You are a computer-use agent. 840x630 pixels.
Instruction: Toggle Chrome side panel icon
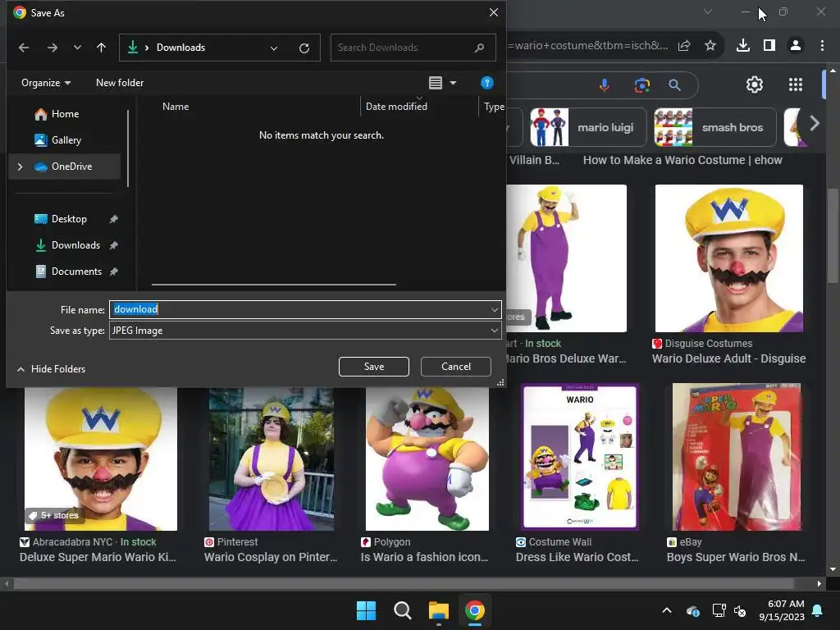coord(769,46)
